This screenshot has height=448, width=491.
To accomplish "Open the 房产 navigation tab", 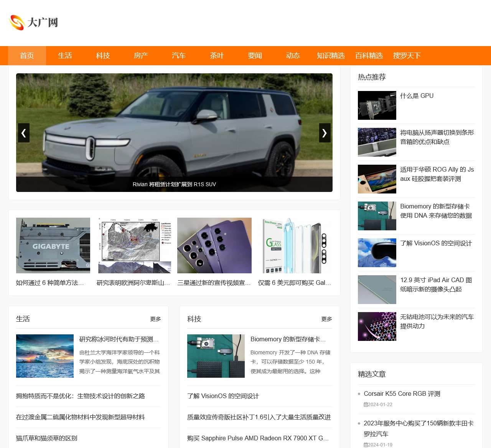I will [x=141, y=56].
